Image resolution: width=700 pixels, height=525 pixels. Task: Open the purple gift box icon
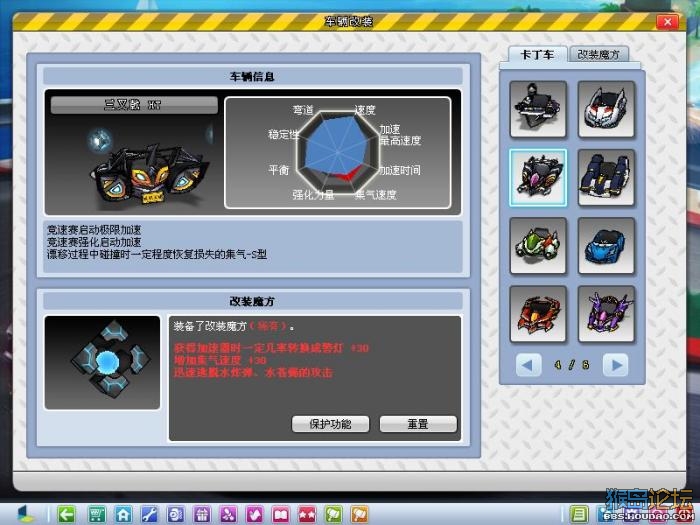tap(202, 515)
